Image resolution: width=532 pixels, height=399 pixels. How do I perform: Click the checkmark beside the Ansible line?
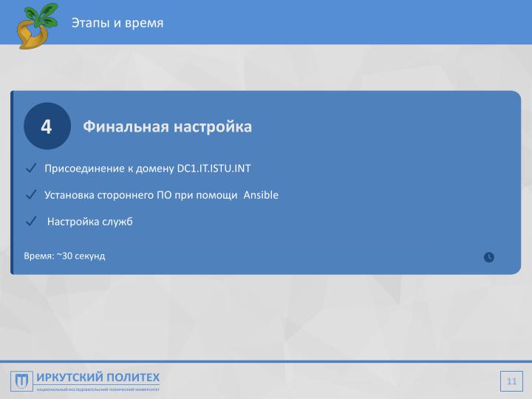click(31, 195)
